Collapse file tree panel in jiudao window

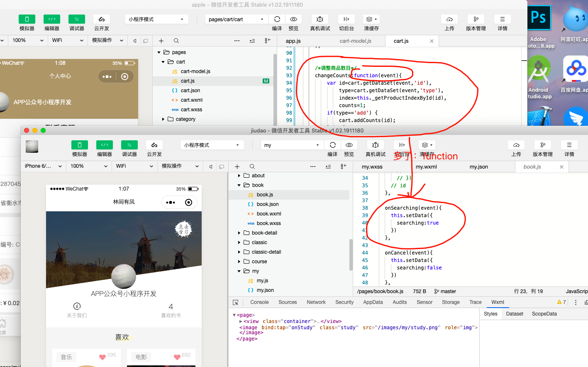343,166
